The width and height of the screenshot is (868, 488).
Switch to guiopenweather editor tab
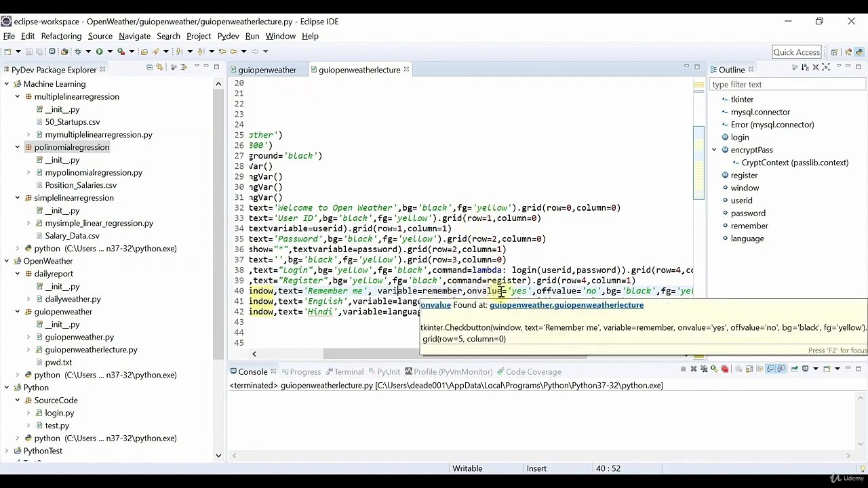pyautogui.click(x=267, y=70)
